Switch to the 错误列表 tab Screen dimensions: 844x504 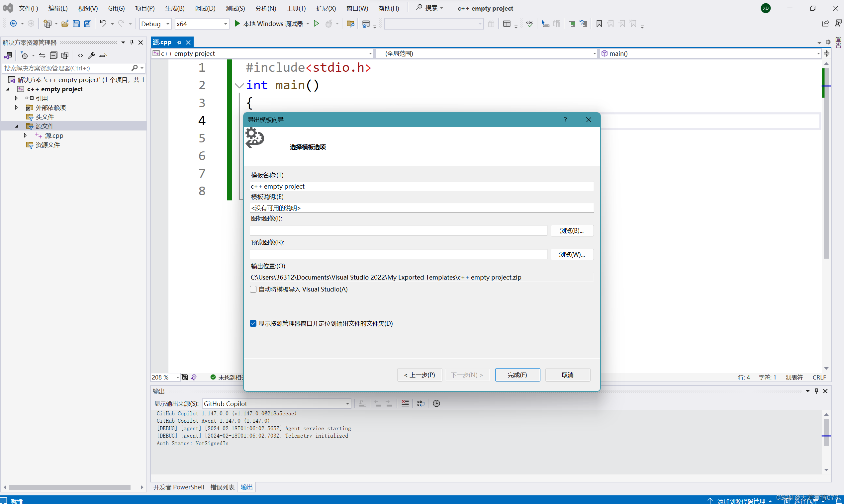pyautogui.click(x=222, y=487)
